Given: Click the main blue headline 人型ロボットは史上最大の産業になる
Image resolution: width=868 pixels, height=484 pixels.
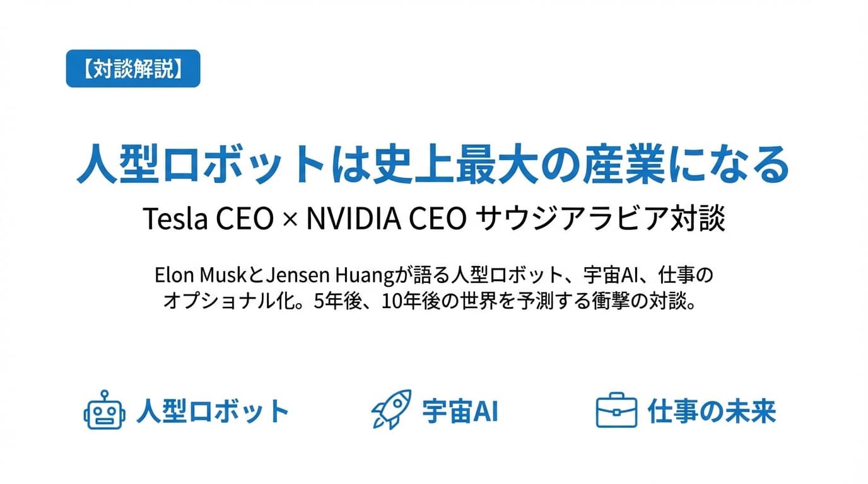Looking at the screenshot, I should 433,165.
